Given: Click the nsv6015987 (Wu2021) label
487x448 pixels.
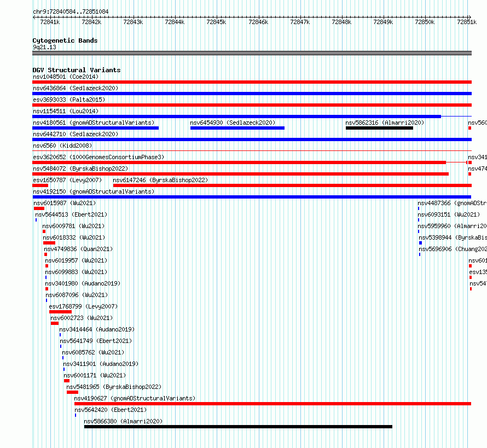Looking at the screenshot, I should tap(65, 203).
